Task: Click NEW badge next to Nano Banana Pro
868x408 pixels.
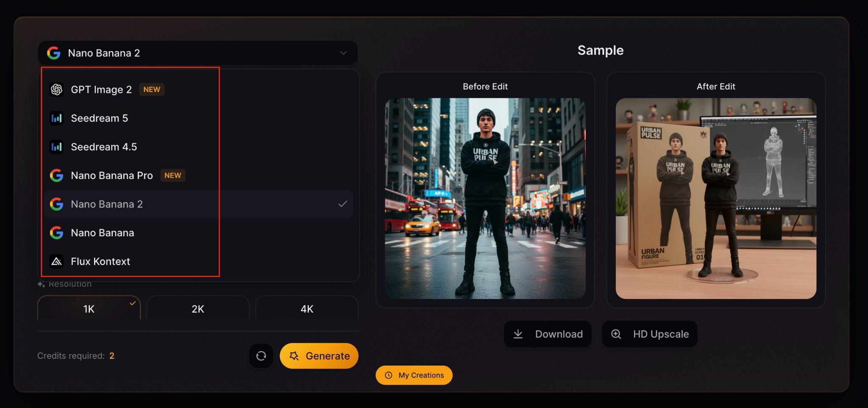Action: [172, 176]
